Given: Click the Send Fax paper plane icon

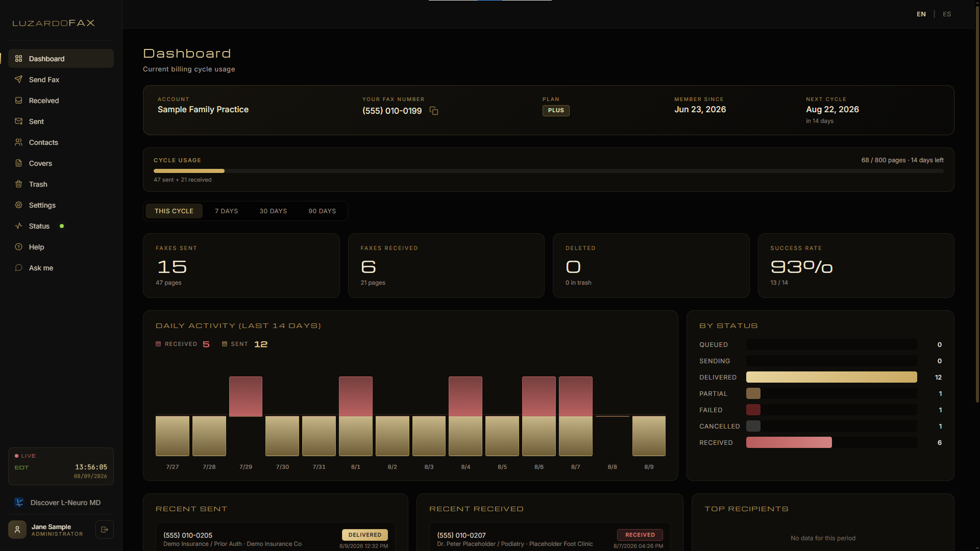Looking at the screenshot, I should [x=18, y=80].
